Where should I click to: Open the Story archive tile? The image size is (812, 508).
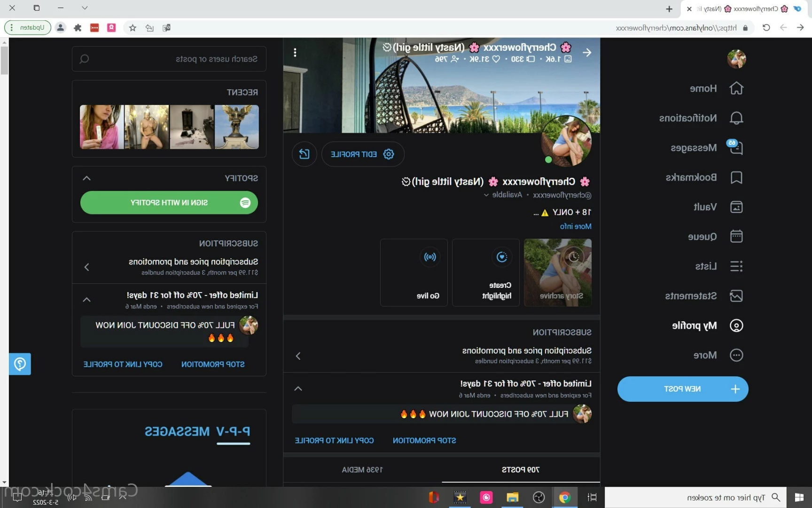[x=557, y=273]
